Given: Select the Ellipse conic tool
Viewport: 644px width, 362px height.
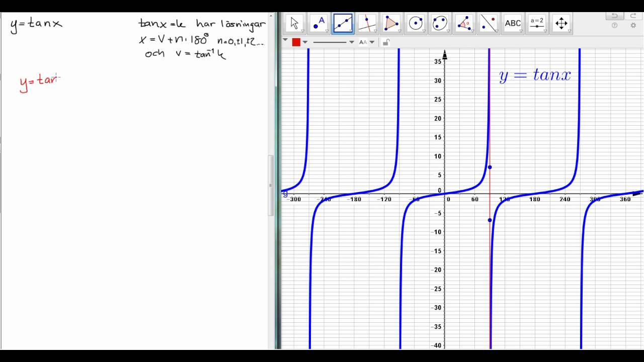Looking at the screenshot, I should 440,23.
